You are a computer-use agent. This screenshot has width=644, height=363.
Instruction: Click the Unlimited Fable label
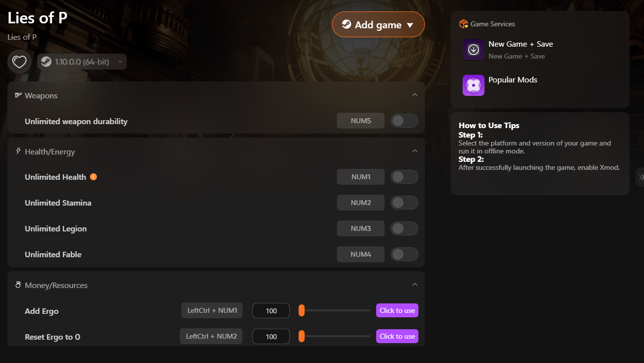click(53, 254)
